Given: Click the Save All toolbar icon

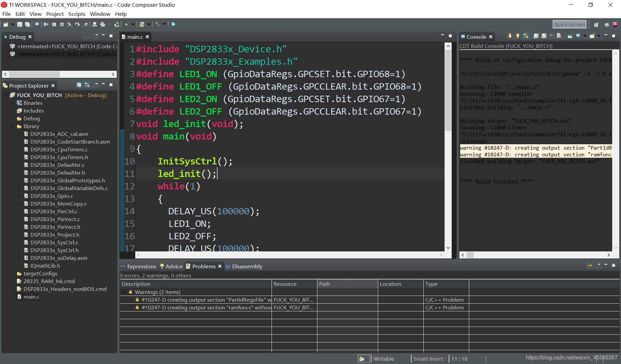Looking at the screenshot, I should coord(27,24).
